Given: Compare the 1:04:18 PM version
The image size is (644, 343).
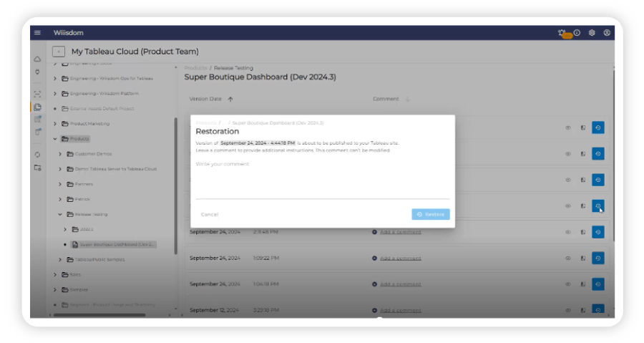Looking at the screenshot, I should 582,284.
